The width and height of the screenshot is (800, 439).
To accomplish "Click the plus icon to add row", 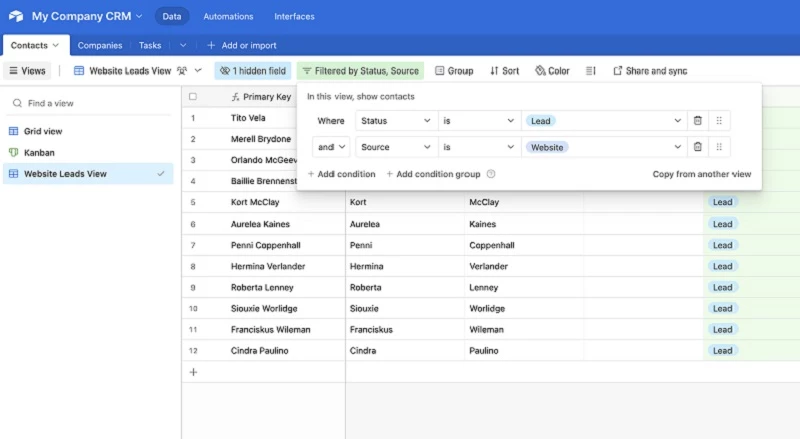I will pos(193,372).
